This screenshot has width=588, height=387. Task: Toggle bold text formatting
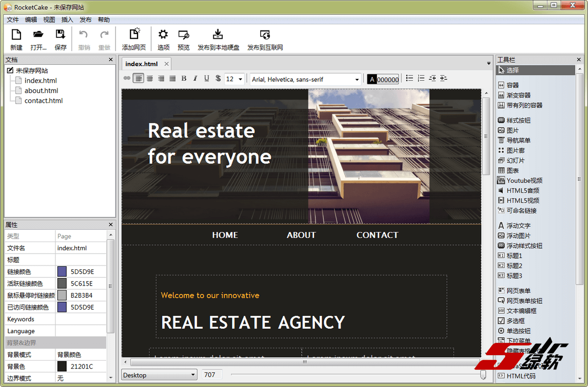point(184,78)
